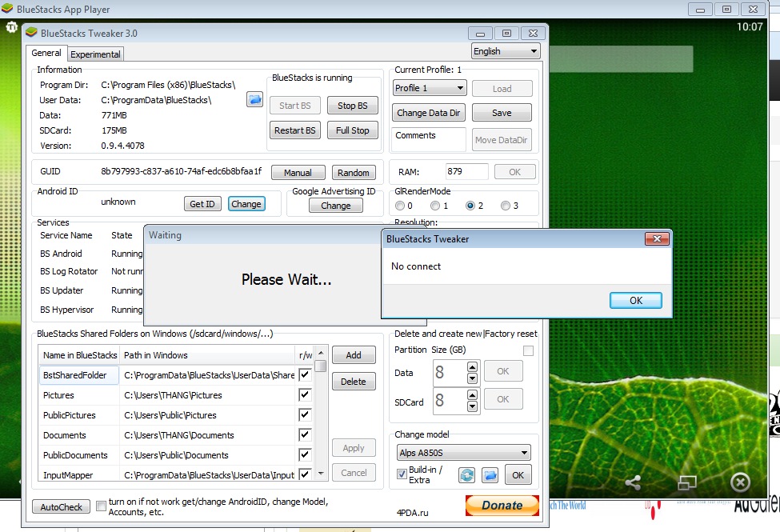
Task: Click the Data partition size field
Action: 450,373
